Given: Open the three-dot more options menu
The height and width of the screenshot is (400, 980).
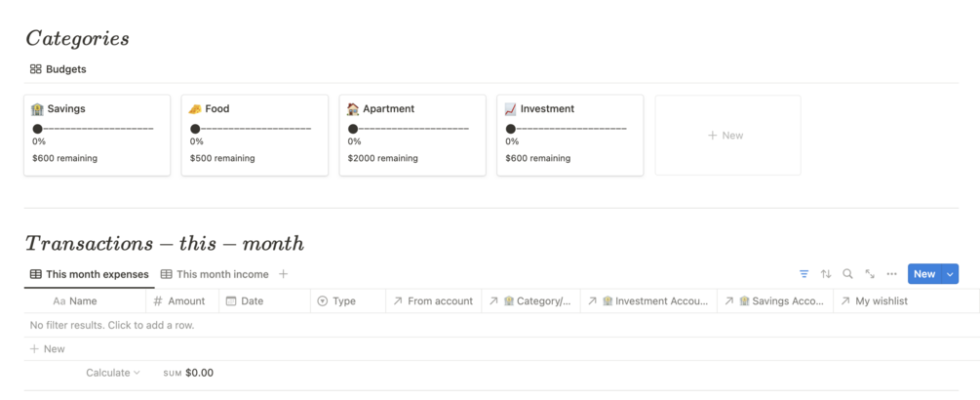Looking at the screenshot, I should [891, 274].
